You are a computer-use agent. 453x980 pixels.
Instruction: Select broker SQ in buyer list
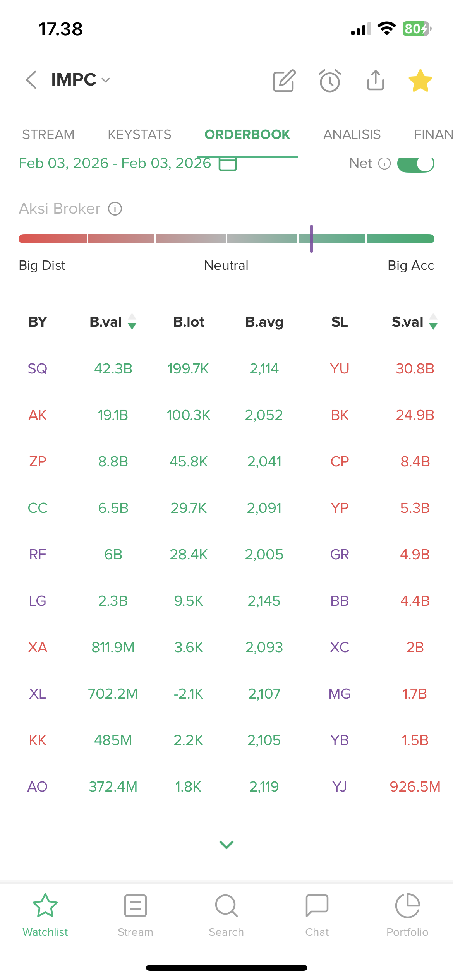[38, 368]
